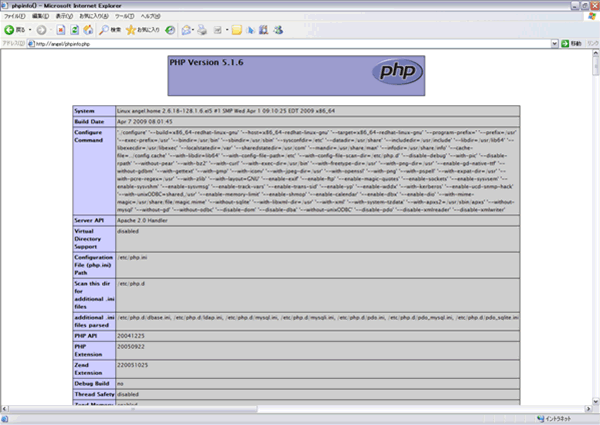Viewport: 600px width, 425px height.
Task: Open the Edit button dropdown arrow
Action: [227, 30]
